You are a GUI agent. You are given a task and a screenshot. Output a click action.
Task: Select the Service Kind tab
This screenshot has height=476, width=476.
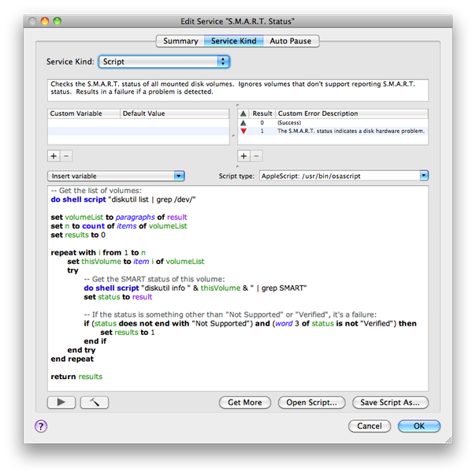(234, 41)
